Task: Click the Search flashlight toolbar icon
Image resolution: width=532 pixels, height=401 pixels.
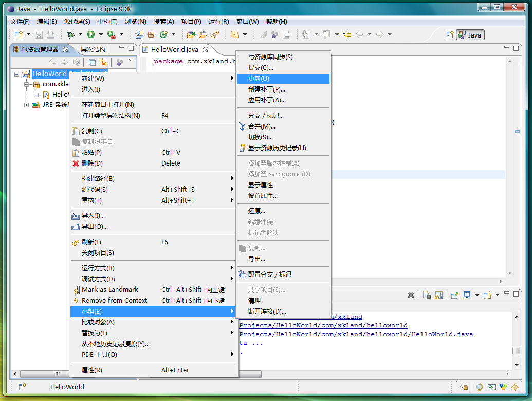Action: [215, 34]
